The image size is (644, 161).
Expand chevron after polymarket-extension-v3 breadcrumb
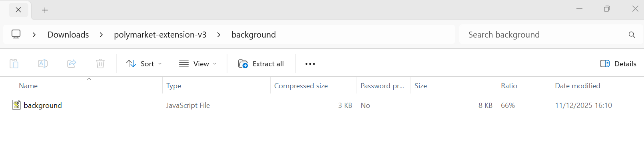219,35
